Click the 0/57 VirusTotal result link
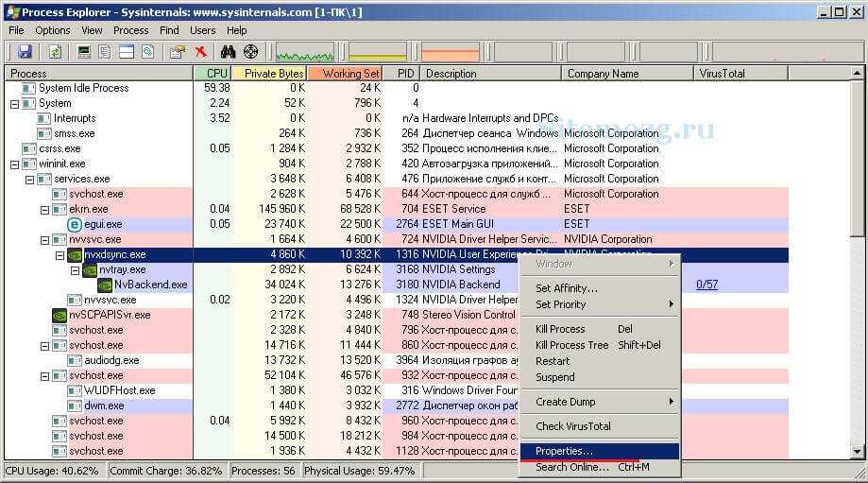 [x=706, y=285]
